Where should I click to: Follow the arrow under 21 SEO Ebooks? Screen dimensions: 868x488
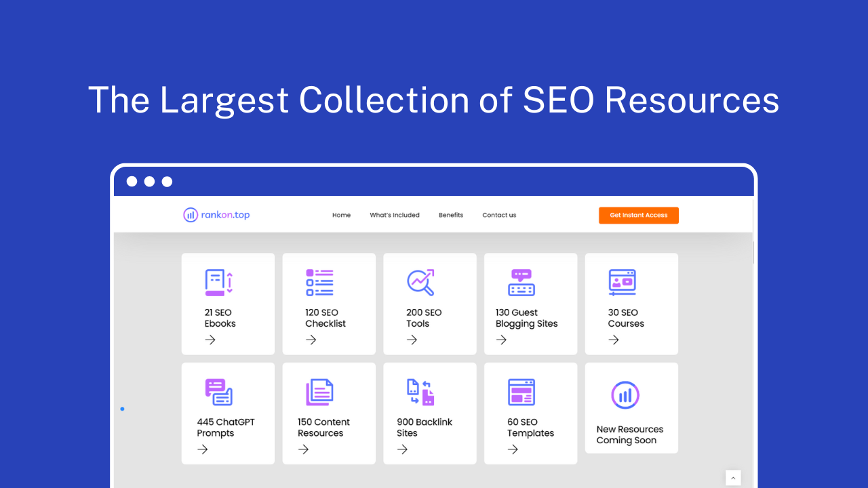[210, 340]
